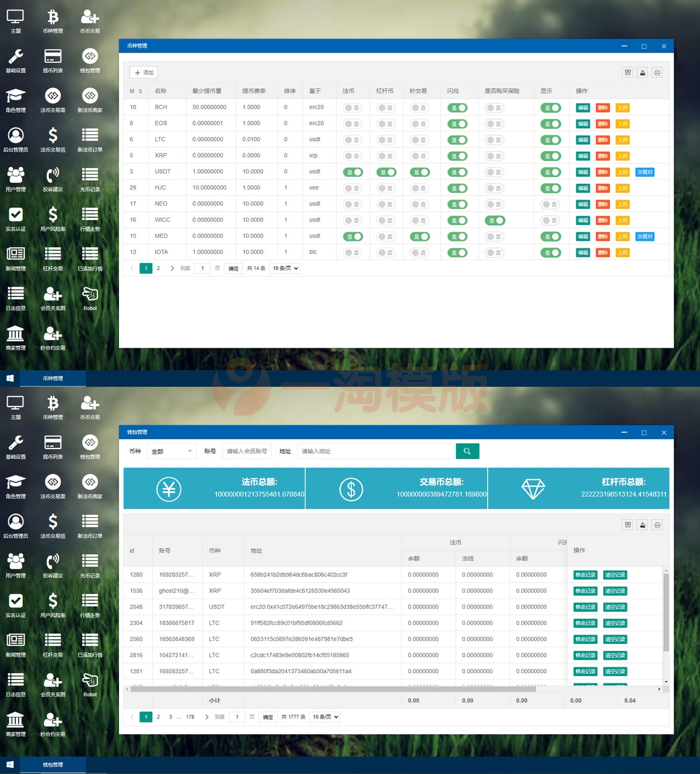Open the 币种 全部 dropdown in 钱包管理

pyautogui.click(x=171, y=451)
